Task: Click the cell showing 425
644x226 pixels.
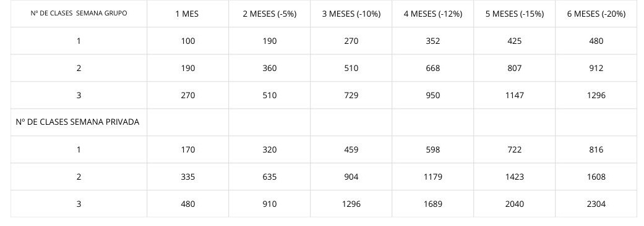Action: [x=515, y=41]
